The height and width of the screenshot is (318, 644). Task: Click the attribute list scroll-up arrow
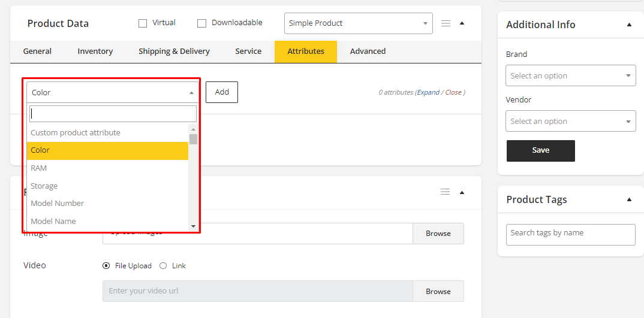pyautogui.click(x=193, y=129)
